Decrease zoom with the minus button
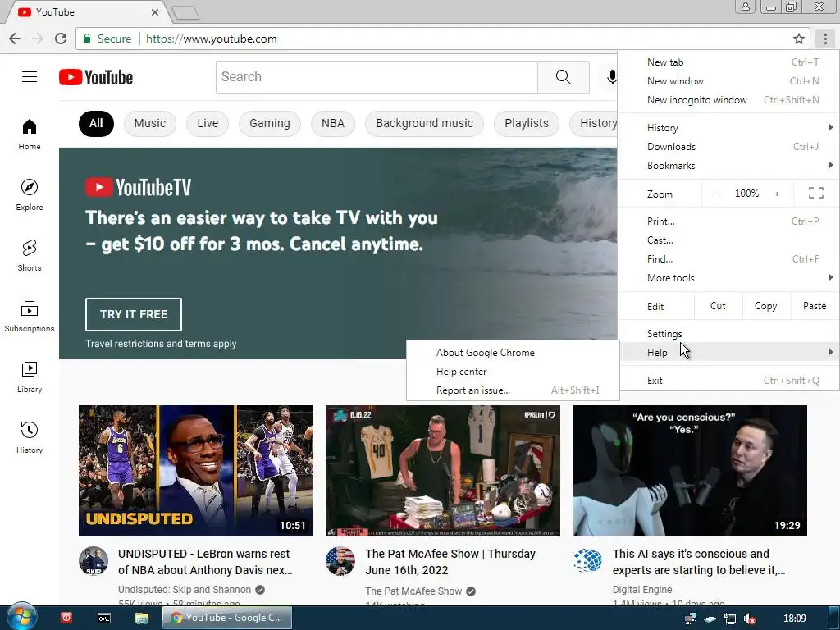This screenshot has width=840, height=630. (717, 194)
